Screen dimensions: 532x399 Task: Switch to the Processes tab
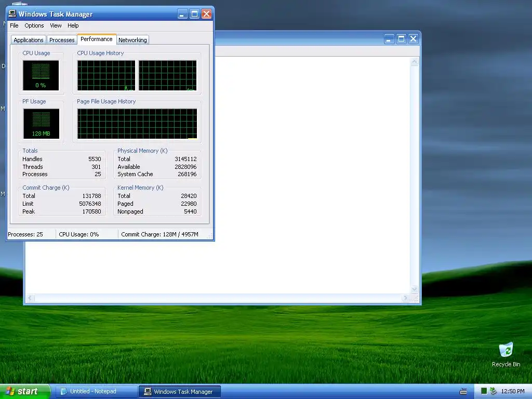tap(62, 40)
